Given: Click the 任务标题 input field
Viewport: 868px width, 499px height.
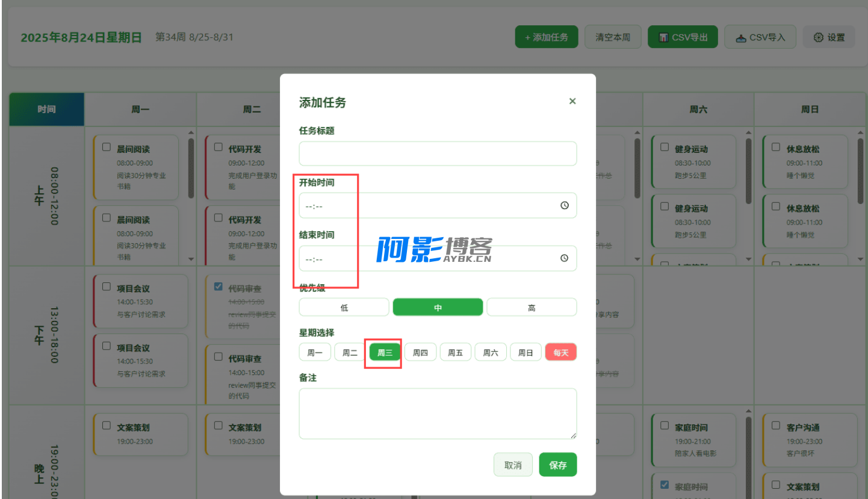Looking at the screenshot, I should [x=438, y=153].
